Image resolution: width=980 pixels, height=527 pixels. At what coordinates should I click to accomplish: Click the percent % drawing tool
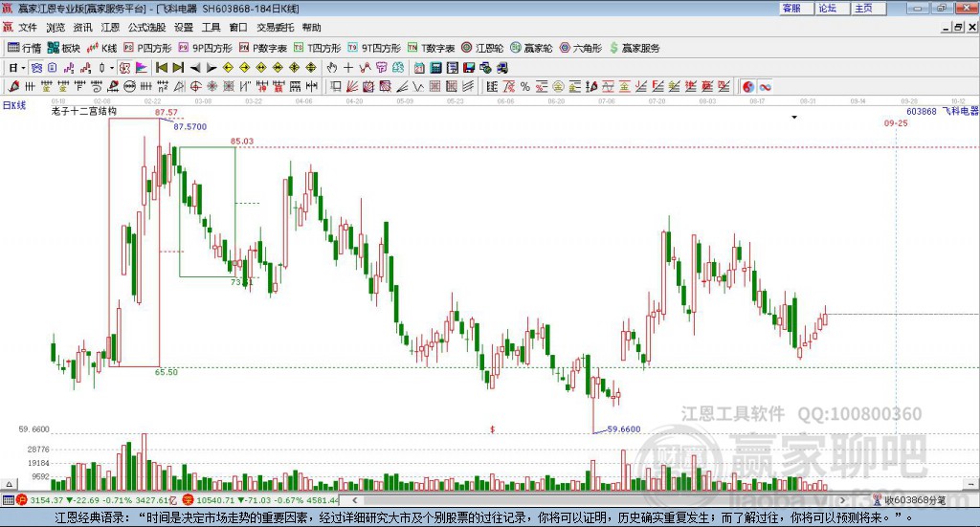click(525, 87)
